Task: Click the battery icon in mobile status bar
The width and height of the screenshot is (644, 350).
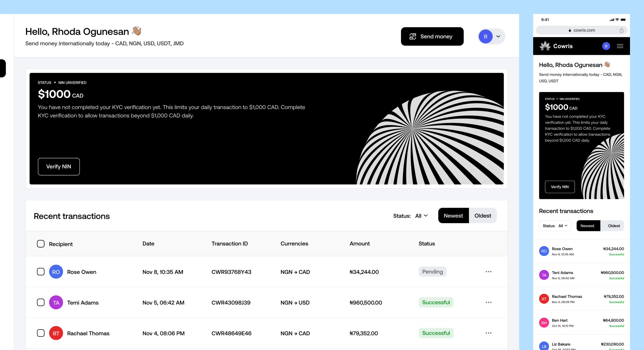Action: coord(623,20)
